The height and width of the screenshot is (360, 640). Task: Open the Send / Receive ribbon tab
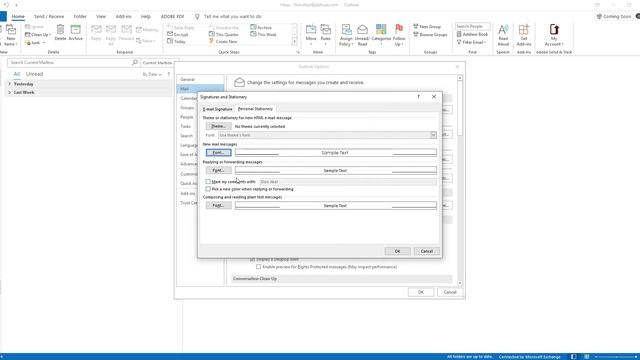(49, 16)
